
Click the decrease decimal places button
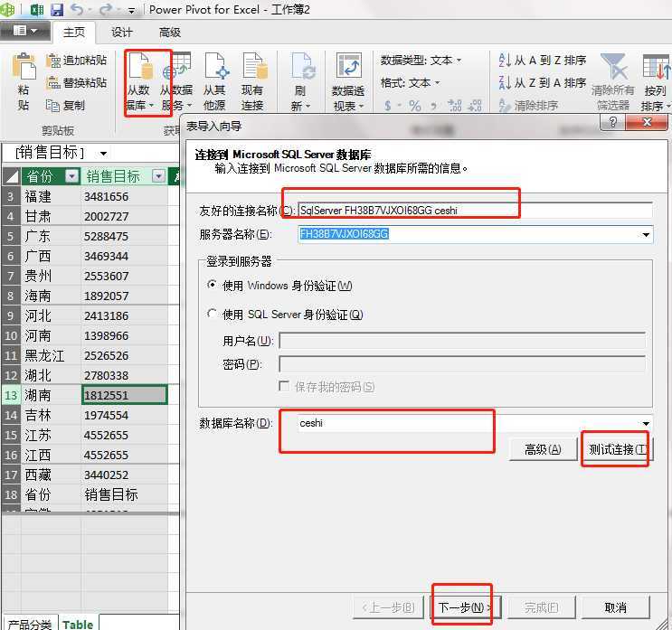point(475,106)
